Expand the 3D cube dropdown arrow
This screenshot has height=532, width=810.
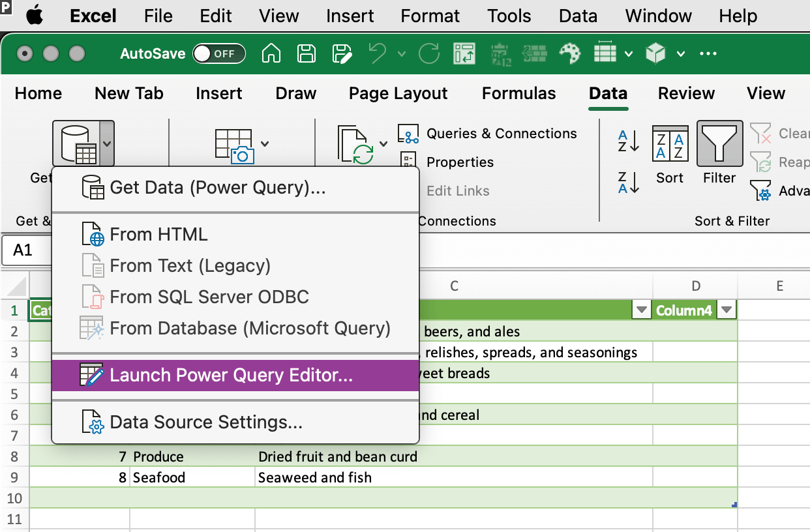(x=681, y=54)
